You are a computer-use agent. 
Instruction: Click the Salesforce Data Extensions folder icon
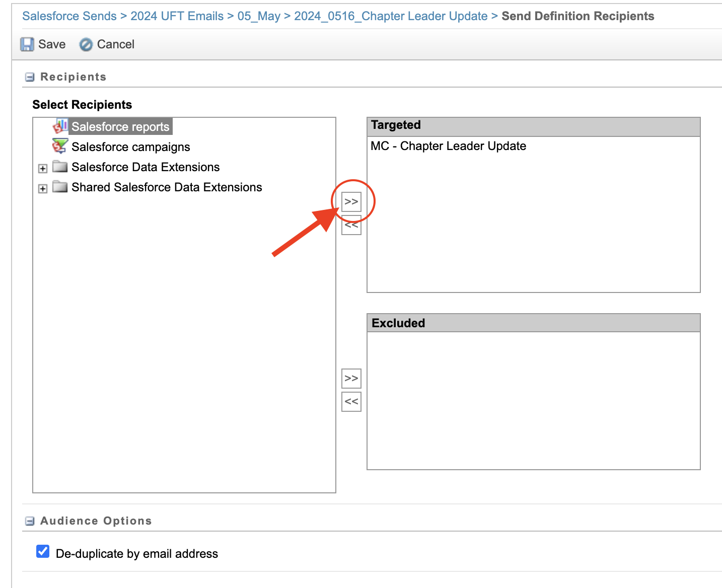tap(60, 166)
